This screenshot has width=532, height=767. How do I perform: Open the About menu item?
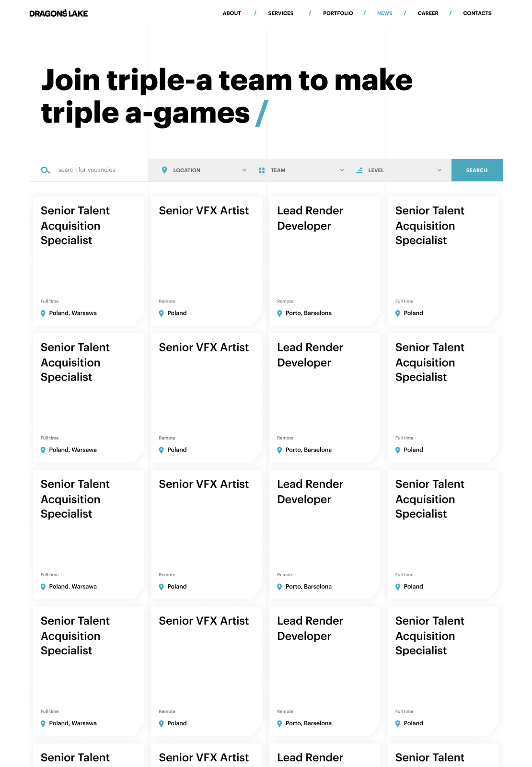point(232,13)
